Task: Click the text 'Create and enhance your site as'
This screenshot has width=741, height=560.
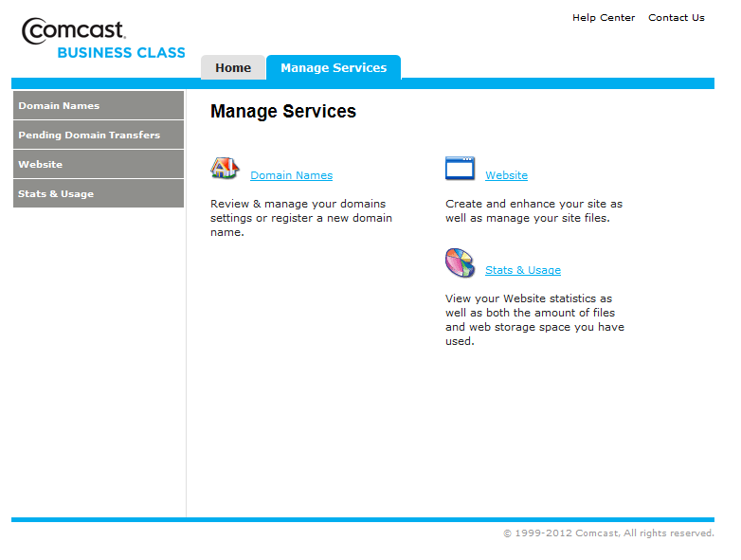Action: click(x=534, y=204)
